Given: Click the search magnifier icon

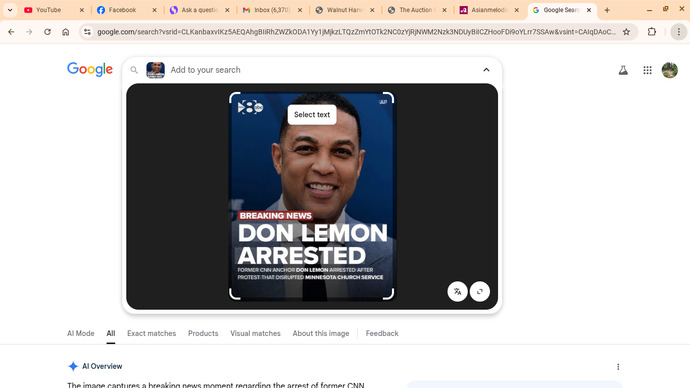Looking at the screenshot, I should [x=134, y=70].
